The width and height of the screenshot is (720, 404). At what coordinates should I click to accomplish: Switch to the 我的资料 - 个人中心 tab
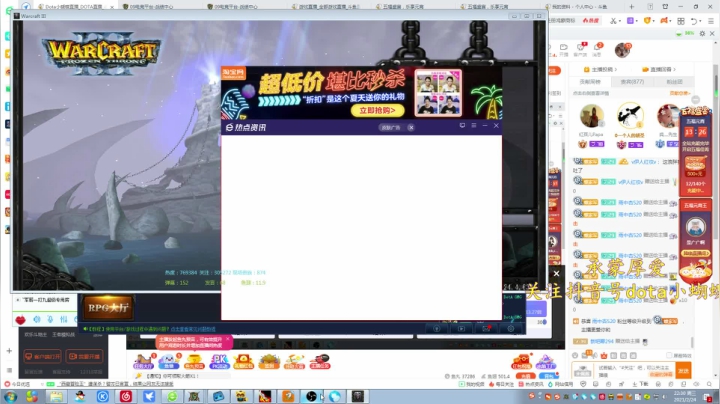580,6
